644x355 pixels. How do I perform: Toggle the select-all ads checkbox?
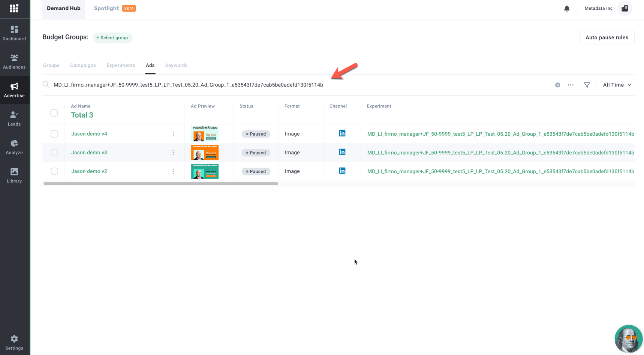point(54,113)
